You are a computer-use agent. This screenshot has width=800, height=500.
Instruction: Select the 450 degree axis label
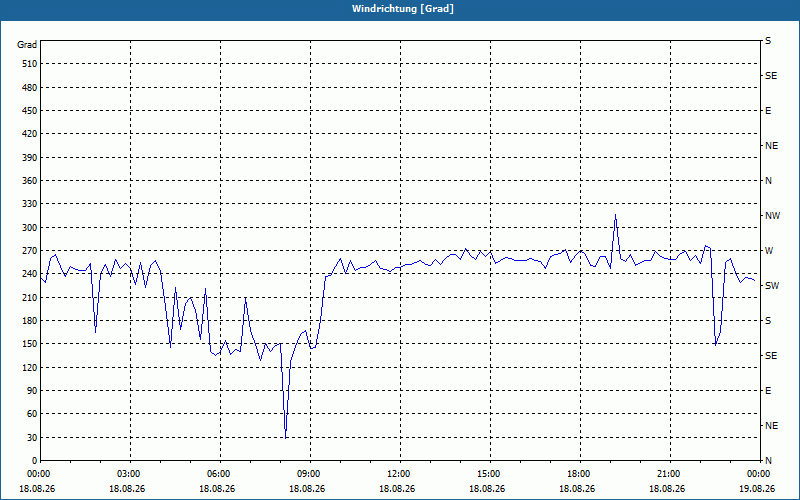coord(29,111)
